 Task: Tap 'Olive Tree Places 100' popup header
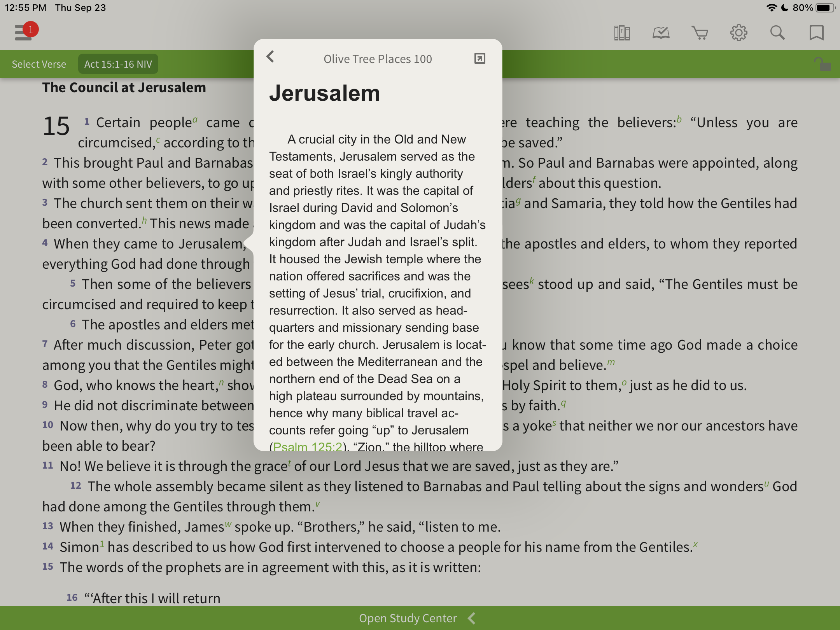click(x=378, y=59)
